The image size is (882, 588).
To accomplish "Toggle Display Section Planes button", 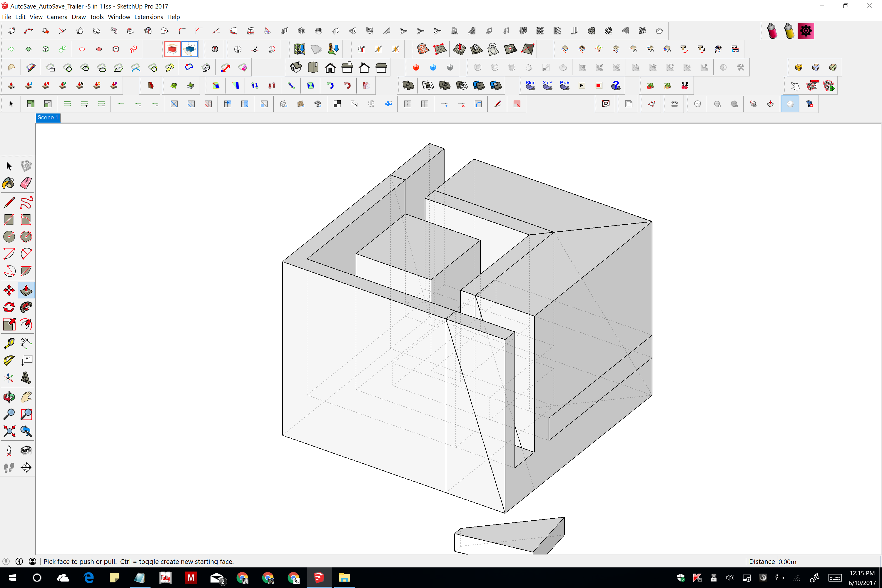I will (x=173, y=49).
